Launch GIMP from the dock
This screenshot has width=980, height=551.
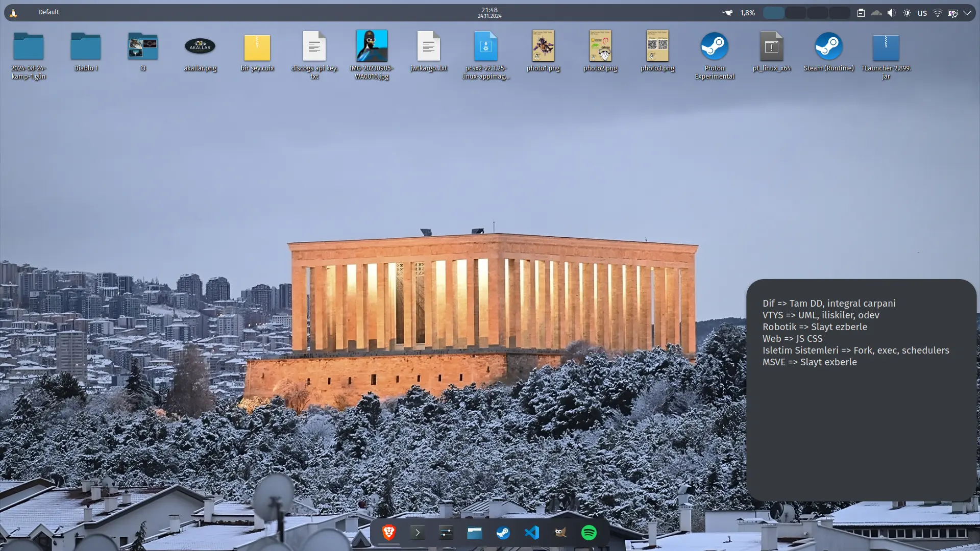pos(560,533)
